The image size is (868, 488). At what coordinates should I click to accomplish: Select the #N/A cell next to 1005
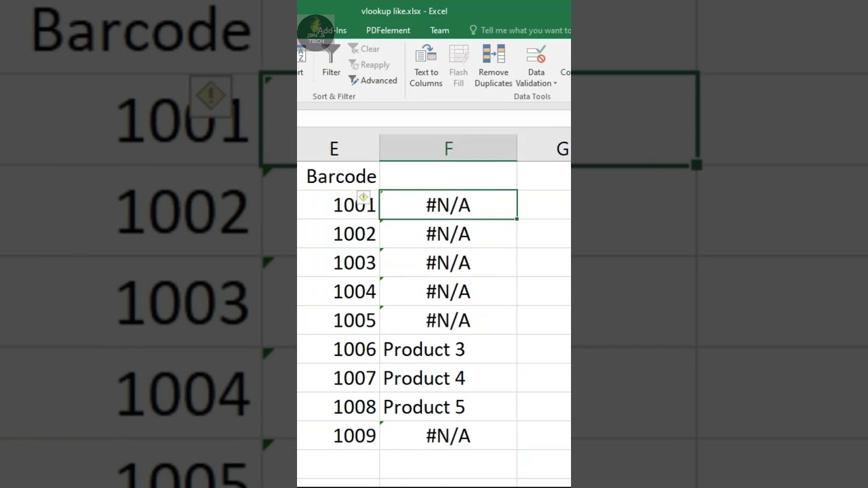448,320
